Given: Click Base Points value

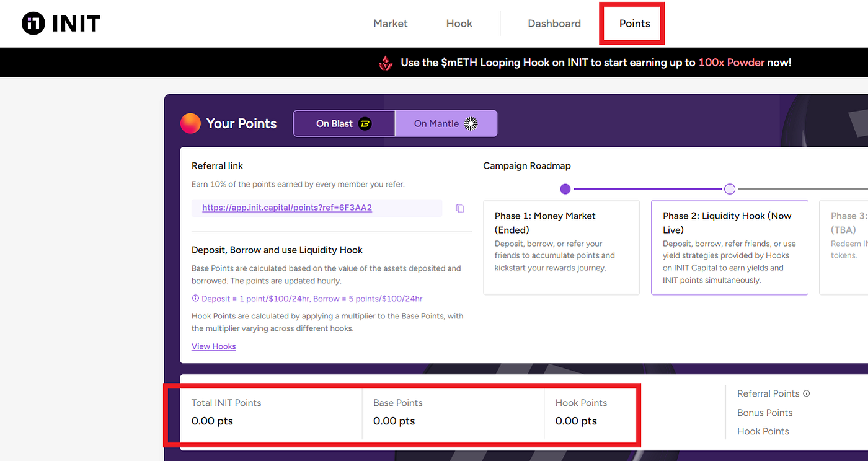Looking at the screenshot, I should point(394,421).
